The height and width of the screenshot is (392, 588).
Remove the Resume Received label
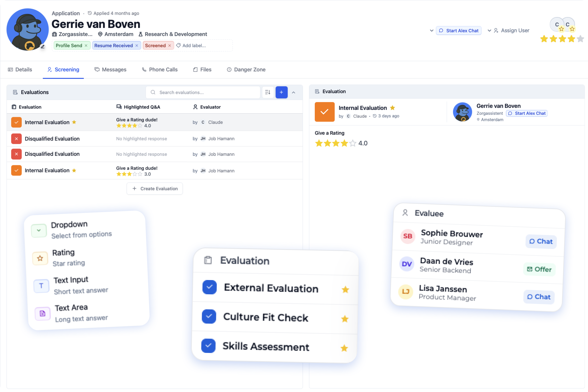coord(137,45)
